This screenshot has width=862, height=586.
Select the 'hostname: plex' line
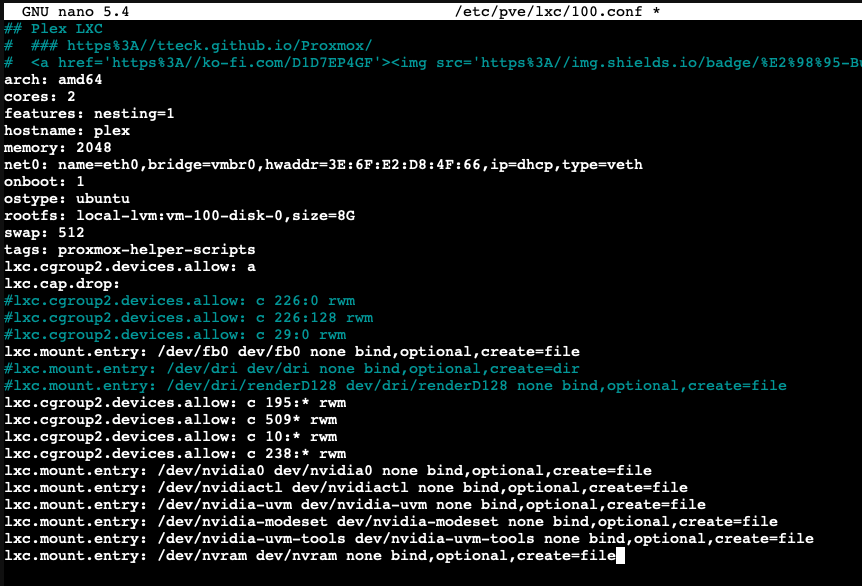click(x=67, y=130)
